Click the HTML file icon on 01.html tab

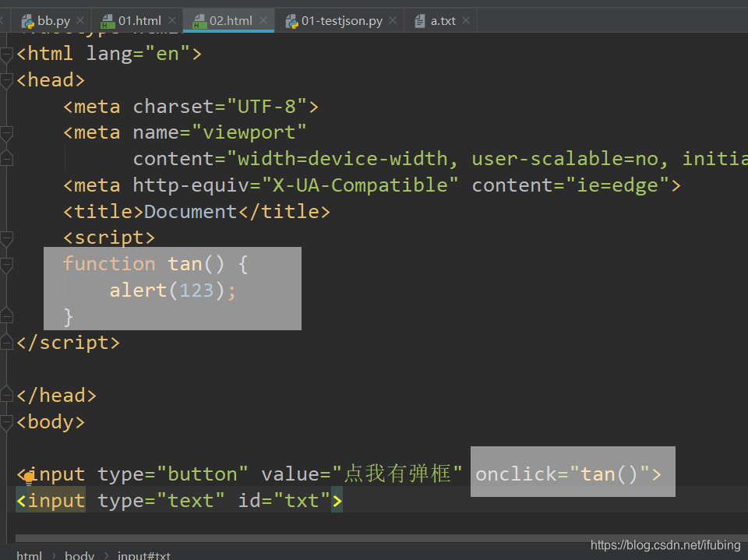coord(108,21)
